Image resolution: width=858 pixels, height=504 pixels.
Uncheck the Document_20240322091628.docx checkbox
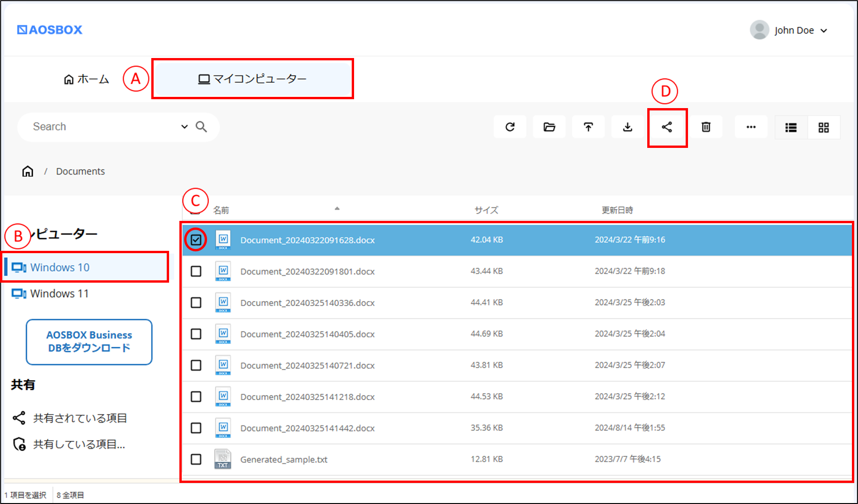(x=196, y=240)
